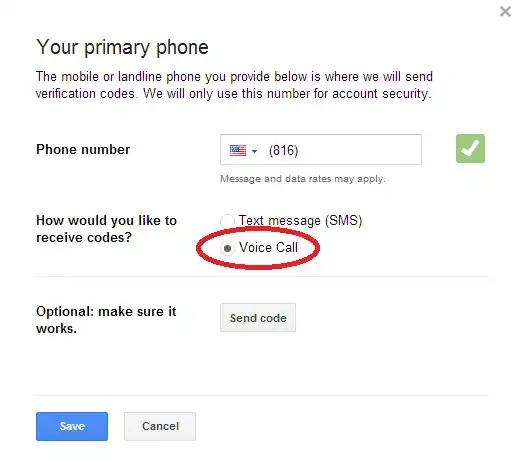Click the Optional: make sure it works label
The image size is (519, 461).
click(106, 320)
